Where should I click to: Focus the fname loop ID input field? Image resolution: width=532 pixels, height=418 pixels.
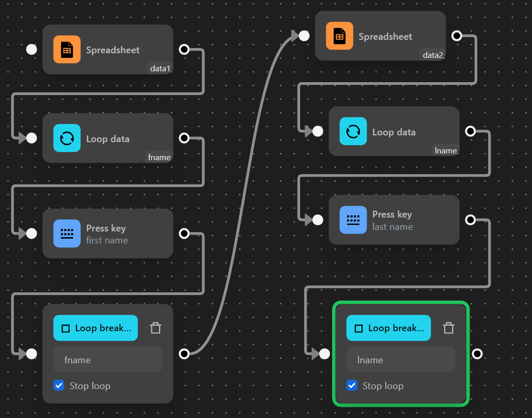click(x=107, y=360)
